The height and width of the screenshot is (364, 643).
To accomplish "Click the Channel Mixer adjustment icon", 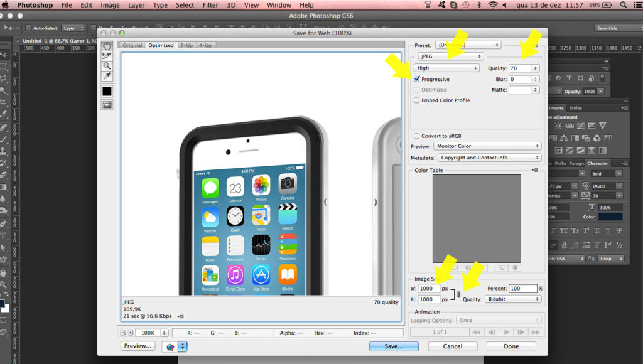I will coord(597,138).
